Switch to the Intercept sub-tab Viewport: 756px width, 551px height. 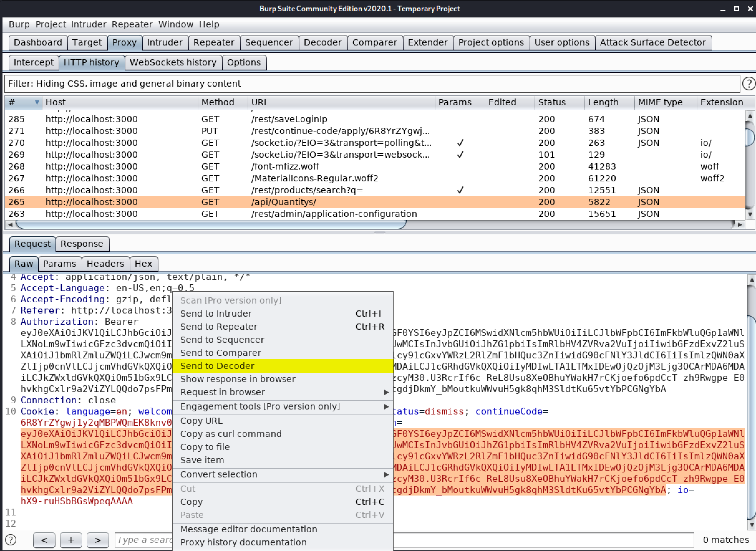(x=34, y=63)
